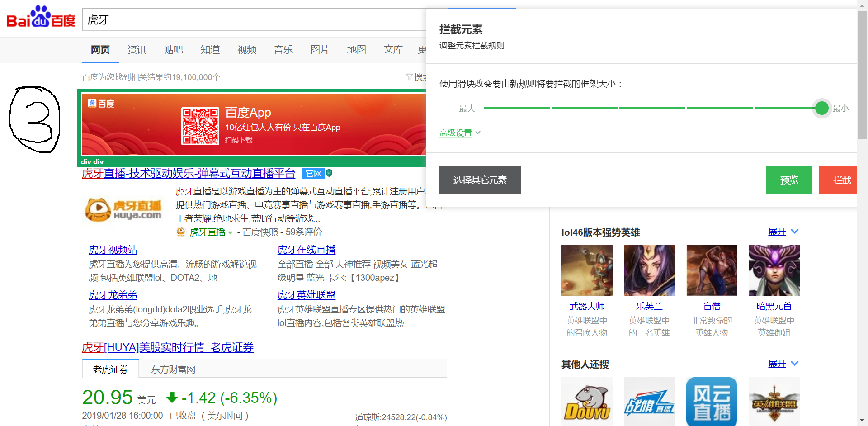Expand 高级设置 in the block panel
The height and width of the screenshot is (426, 868).
[460, 133]
